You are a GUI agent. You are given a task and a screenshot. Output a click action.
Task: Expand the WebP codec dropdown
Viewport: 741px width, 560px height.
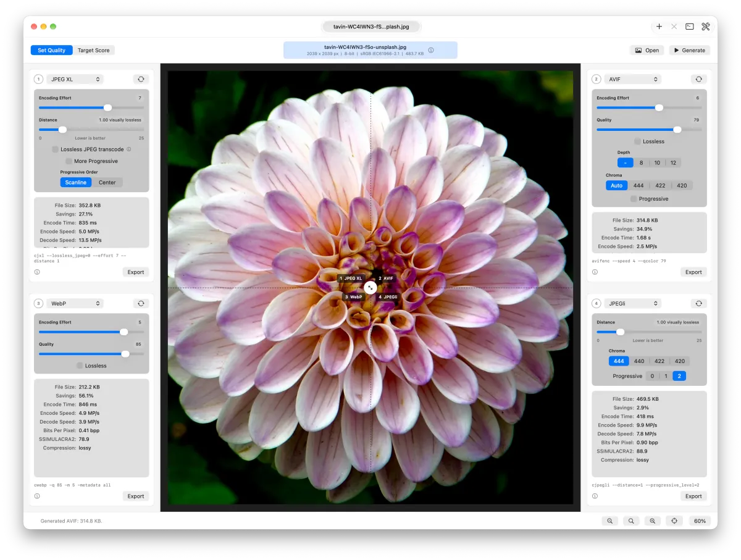pos(75,303)
